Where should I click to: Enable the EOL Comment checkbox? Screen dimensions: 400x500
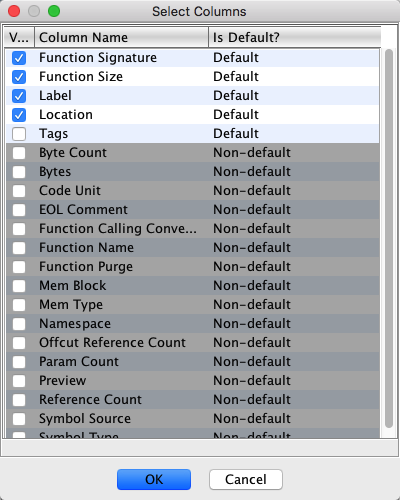point(19,210)
